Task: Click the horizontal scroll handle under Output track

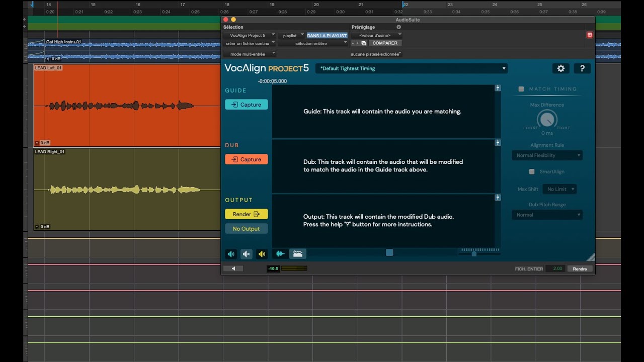Action: [389, 252]
